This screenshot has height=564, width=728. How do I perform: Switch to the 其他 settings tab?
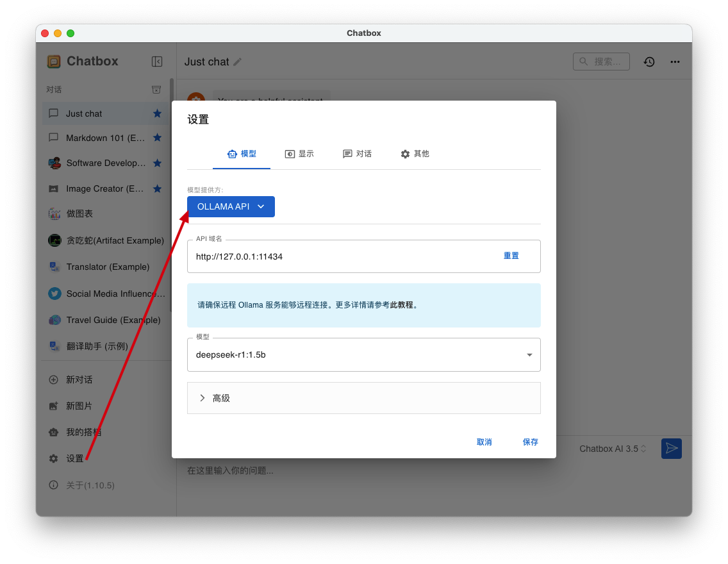[414, 154]
